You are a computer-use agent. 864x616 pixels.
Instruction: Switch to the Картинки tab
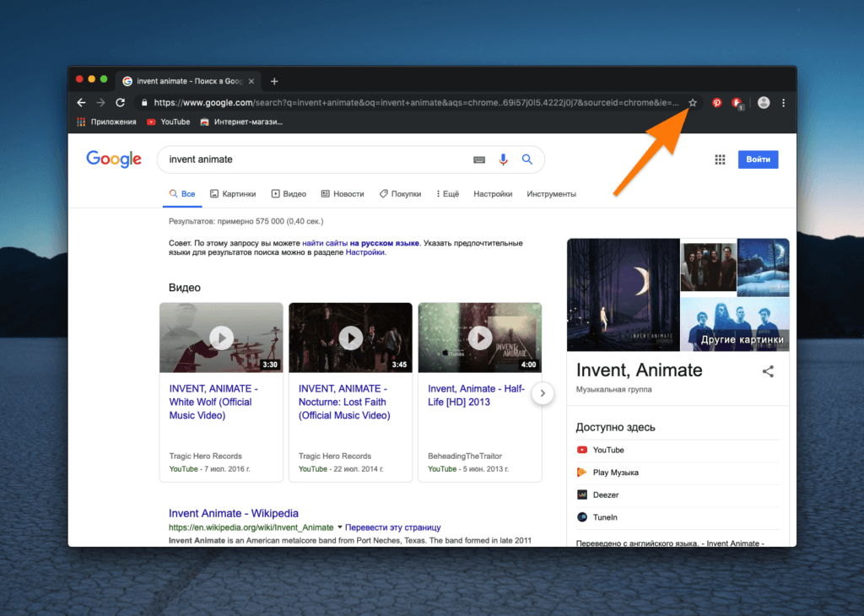tap(233, 194)
